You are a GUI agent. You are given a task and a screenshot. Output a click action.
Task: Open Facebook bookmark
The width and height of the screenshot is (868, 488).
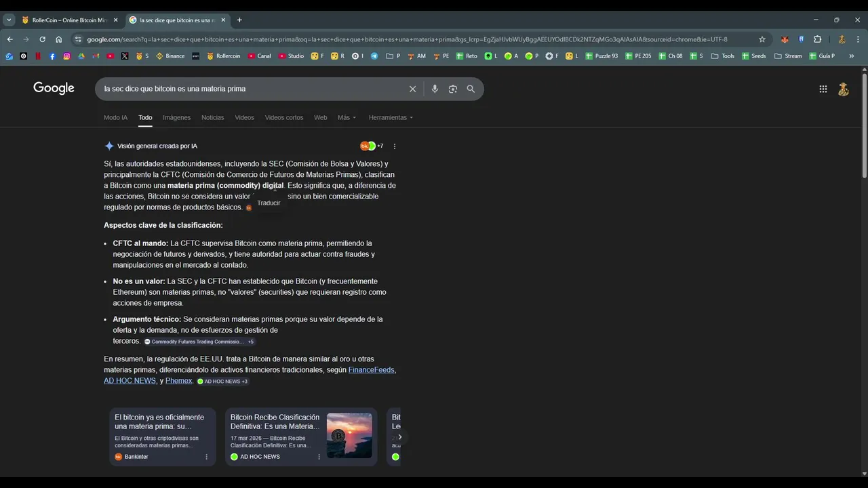pyautogui.click(x=52, y=56)
